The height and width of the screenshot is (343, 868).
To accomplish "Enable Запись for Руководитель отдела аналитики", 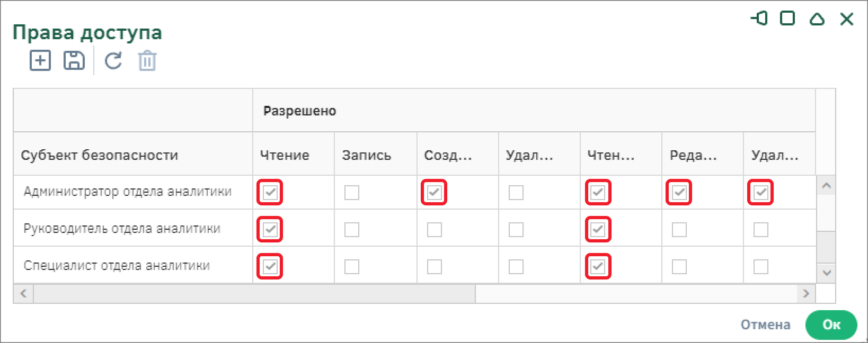I will tap(352, 230).
